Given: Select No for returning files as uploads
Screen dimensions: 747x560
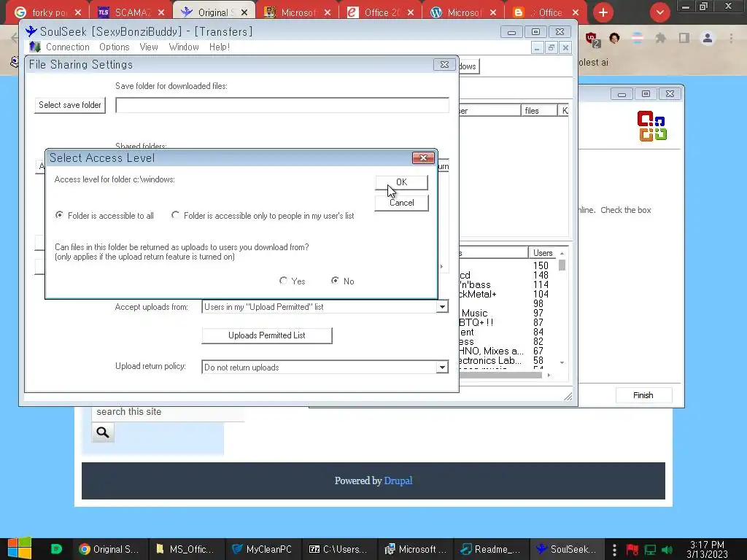Looking at the screenshot, I should [x=343, y=281].
